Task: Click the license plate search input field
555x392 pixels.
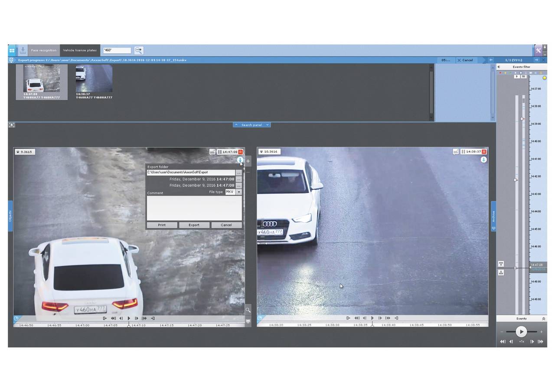Action: coord(117,50)
